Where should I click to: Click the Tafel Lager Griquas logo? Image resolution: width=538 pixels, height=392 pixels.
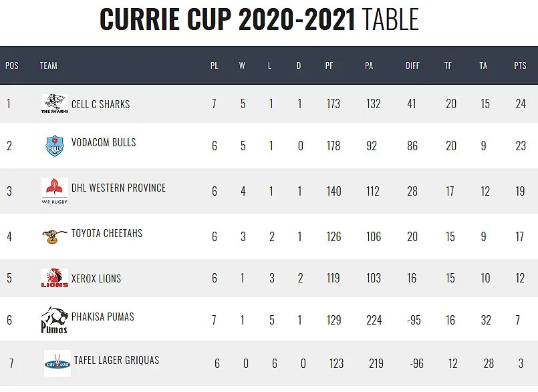[x=57, y=363]
